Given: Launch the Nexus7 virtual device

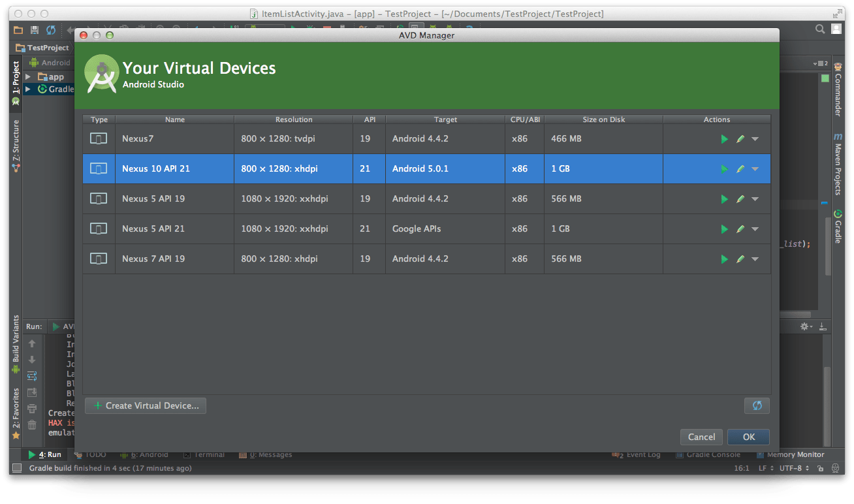Looking at the screenshot, I should pyautogui.click(x=724, y=139).
